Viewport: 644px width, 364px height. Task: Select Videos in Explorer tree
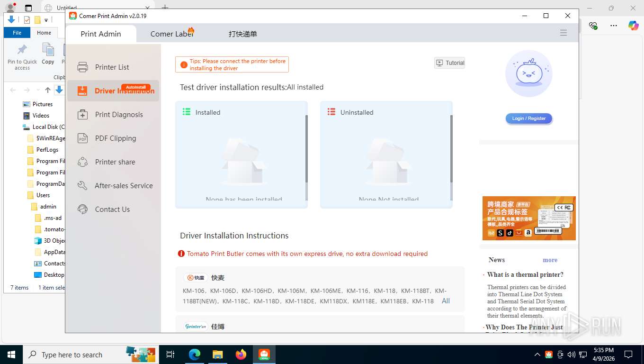(x=41, y=116)
